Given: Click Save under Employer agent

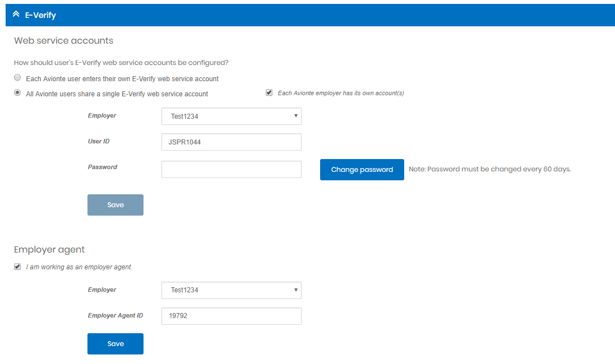Looking at the screenshot, I should (x=115, y=344).
